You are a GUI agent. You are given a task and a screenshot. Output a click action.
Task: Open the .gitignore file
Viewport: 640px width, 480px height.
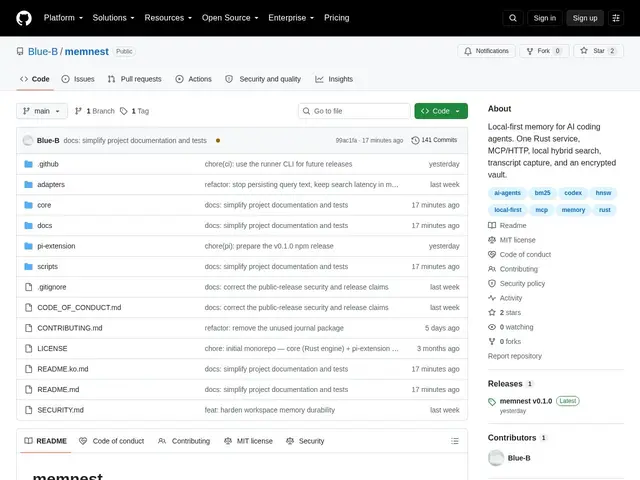pyautogui.click(x=51, y=287)
